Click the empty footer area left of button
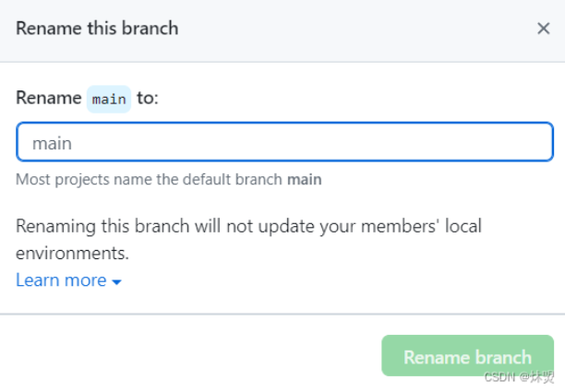Screen dimensions: 565x392 click(x=185, y=356)
